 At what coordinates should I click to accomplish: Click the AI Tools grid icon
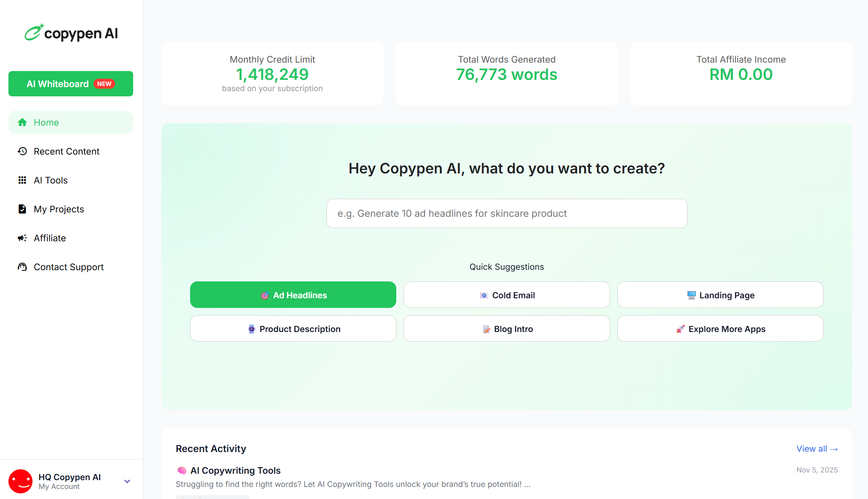coord(22,180)
